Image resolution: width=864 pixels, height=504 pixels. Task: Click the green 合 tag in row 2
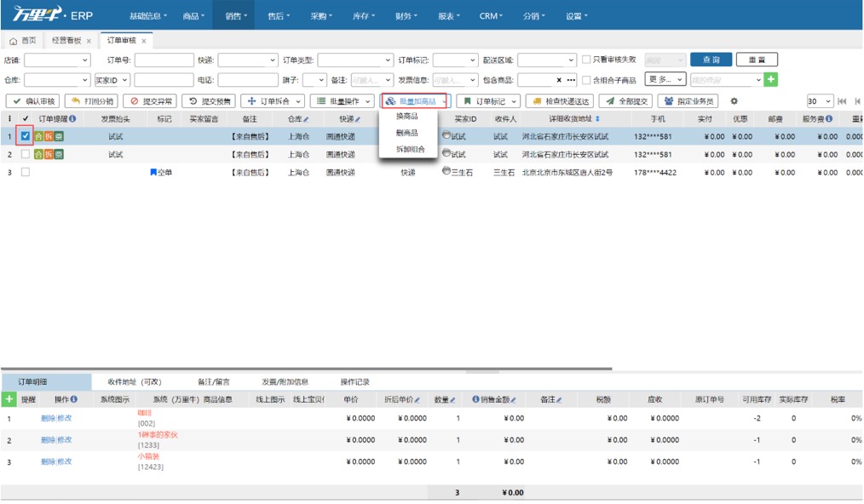pyautogui.click(x=38, y=155)
